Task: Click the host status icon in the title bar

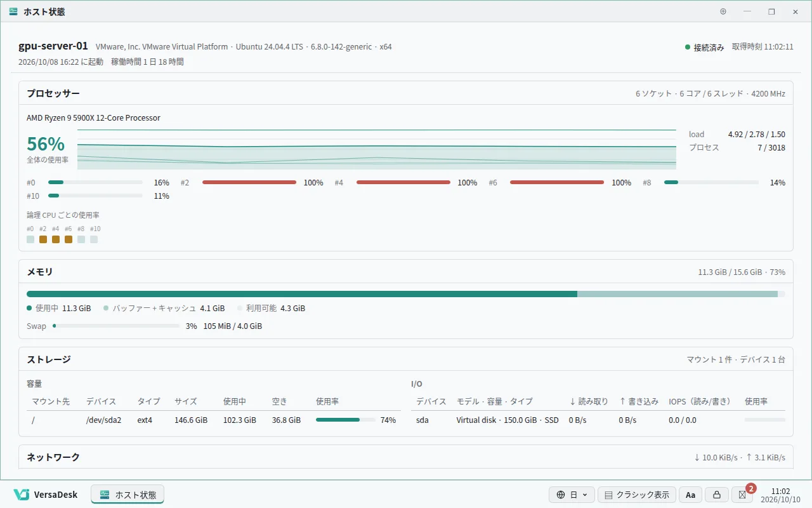Action: pos(13,11)
